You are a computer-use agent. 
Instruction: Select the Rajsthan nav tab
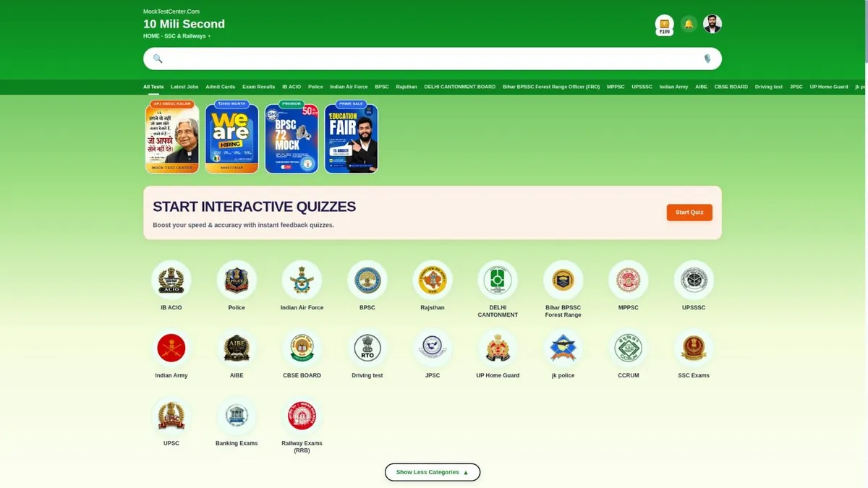(x=407, y=87)
